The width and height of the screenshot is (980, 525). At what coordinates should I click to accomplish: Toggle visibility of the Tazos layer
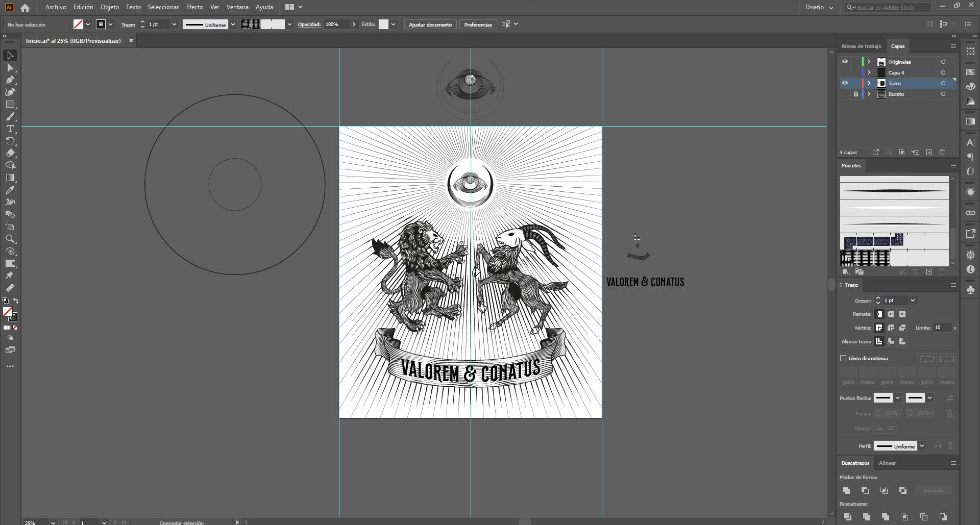click(x=845, y=83)
